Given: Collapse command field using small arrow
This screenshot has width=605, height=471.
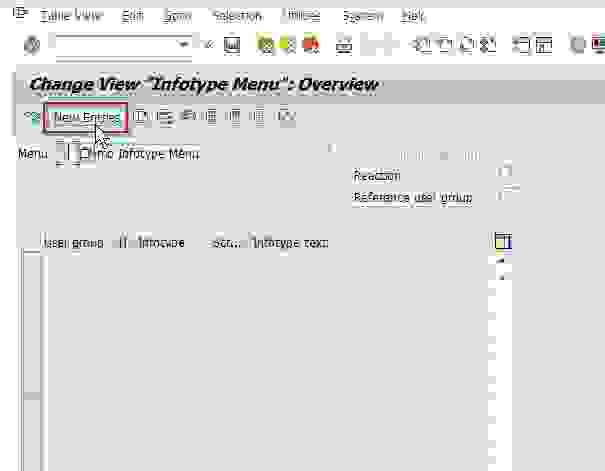Looking at the screenshot, I should pyautogui.click(x=207, y=45).
